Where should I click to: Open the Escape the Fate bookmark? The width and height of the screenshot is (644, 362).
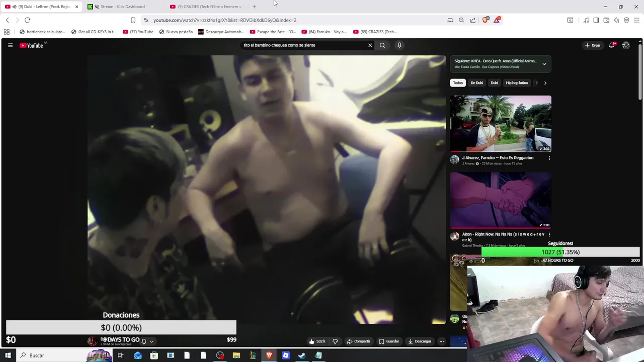point(273,32)
